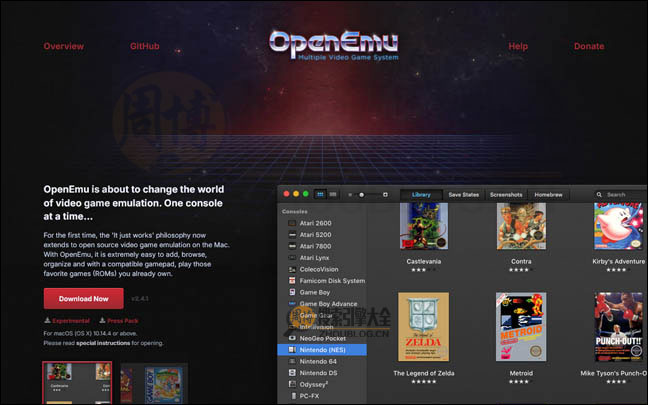Visit the Donate link
The width and height of the screenshot is (648, 405).
click(589, 46)
